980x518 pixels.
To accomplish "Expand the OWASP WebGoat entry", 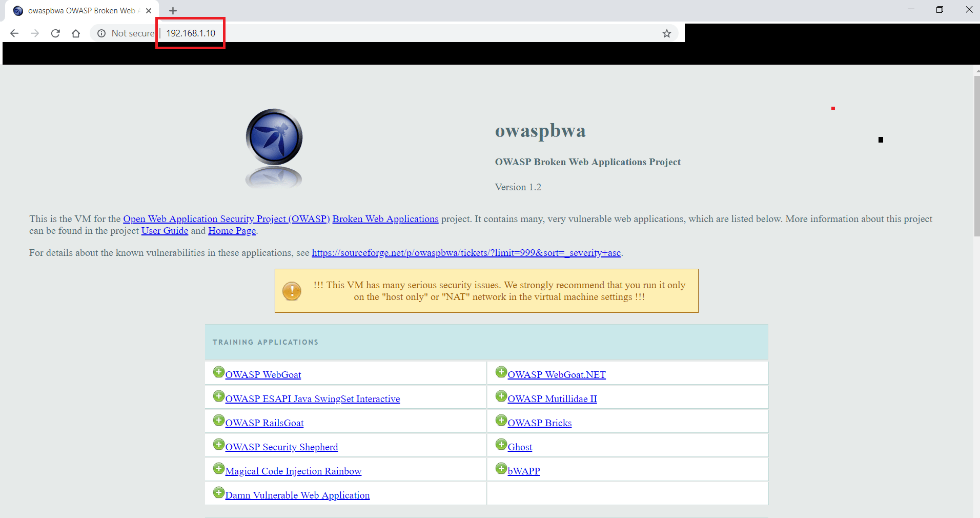I will 219,372.
